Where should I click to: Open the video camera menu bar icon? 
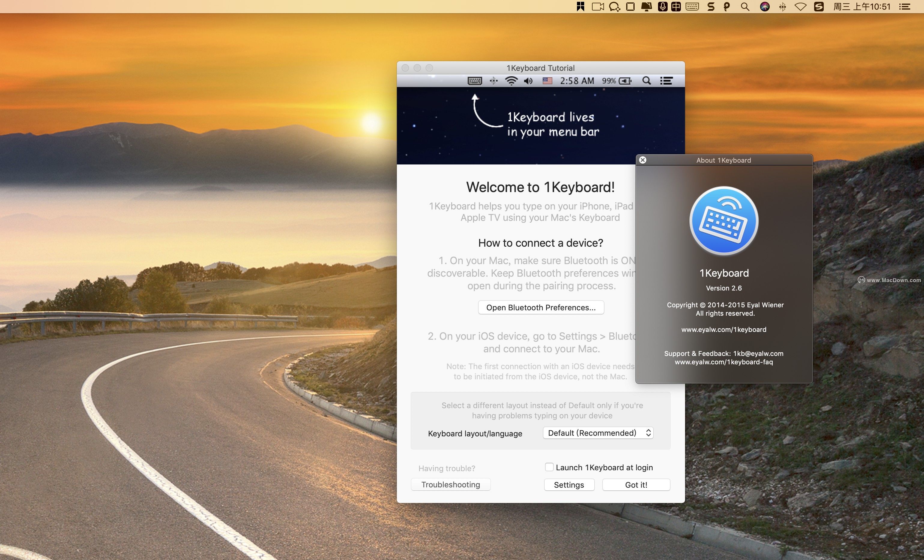tap(598, 6)
